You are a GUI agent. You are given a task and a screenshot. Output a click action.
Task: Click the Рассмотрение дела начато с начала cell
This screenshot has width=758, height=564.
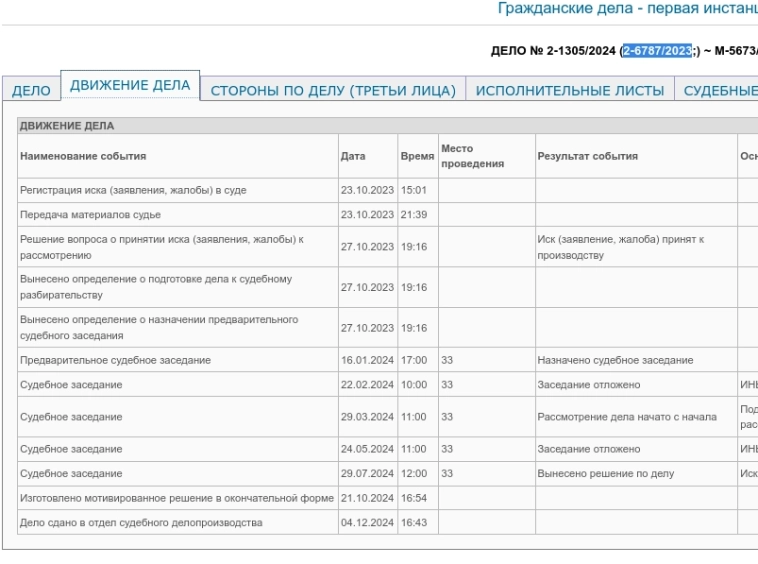point(626,417)
